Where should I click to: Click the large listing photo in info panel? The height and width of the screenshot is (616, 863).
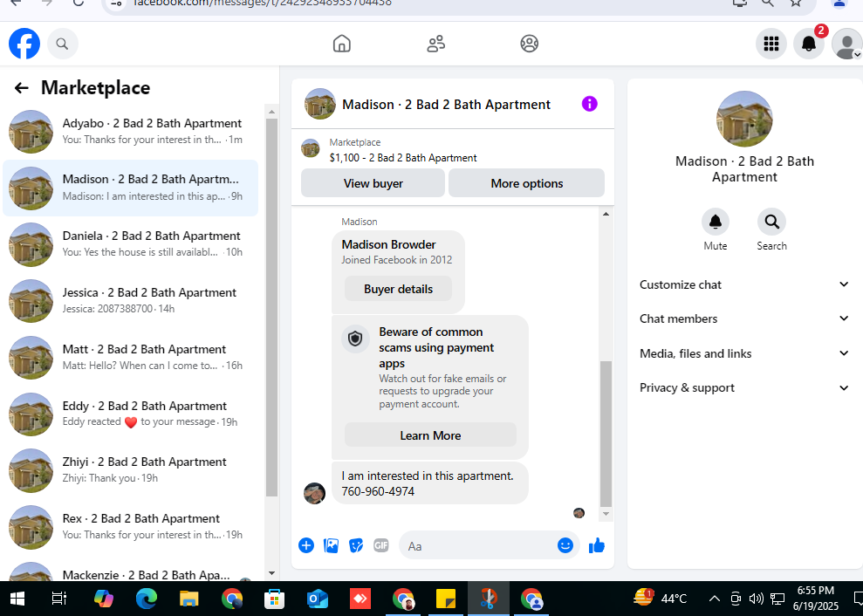[744, 119]
